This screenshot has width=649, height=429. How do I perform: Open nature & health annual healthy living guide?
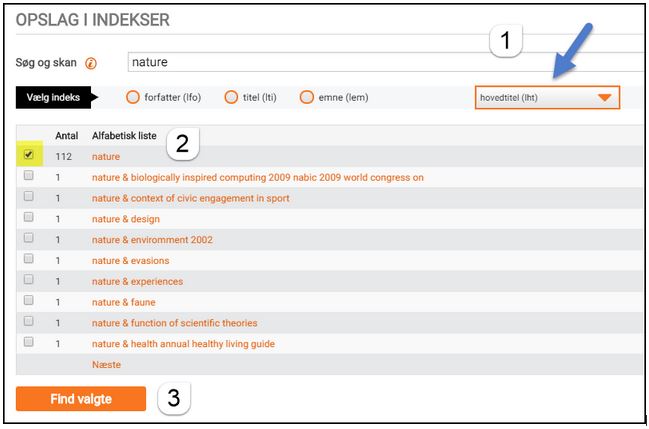coord(183,344)
